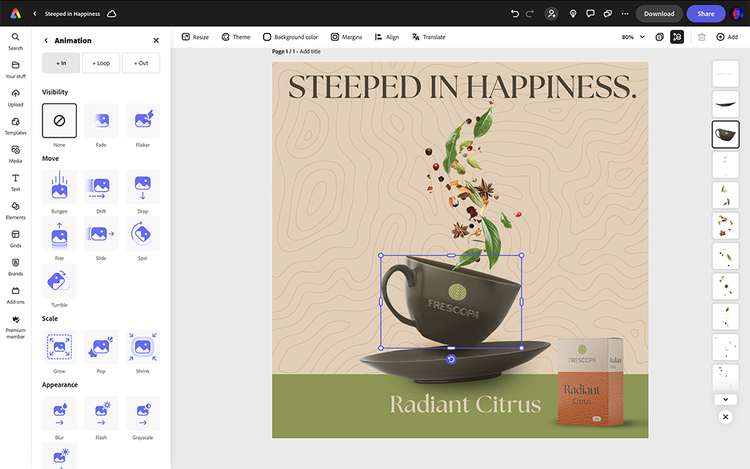Screen dimensions: 750x469
Task: Select the saucer layer thumbnail
Action: point(726,103)
